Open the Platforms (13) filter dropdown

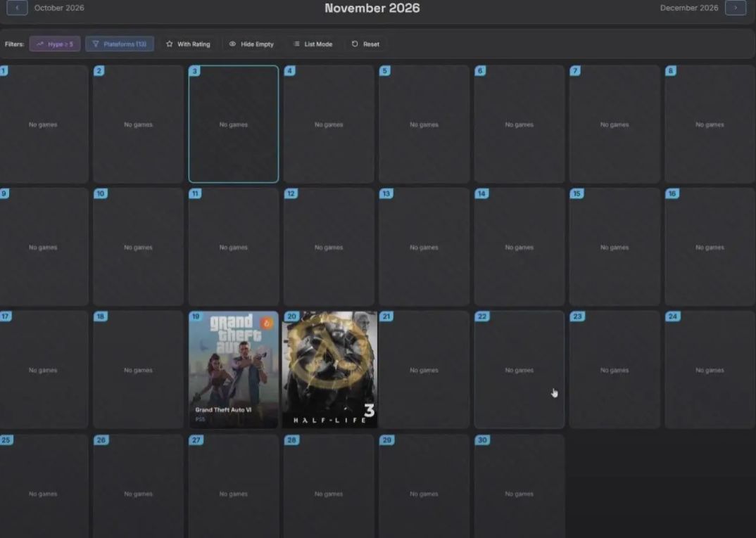(x=120, y=44)
